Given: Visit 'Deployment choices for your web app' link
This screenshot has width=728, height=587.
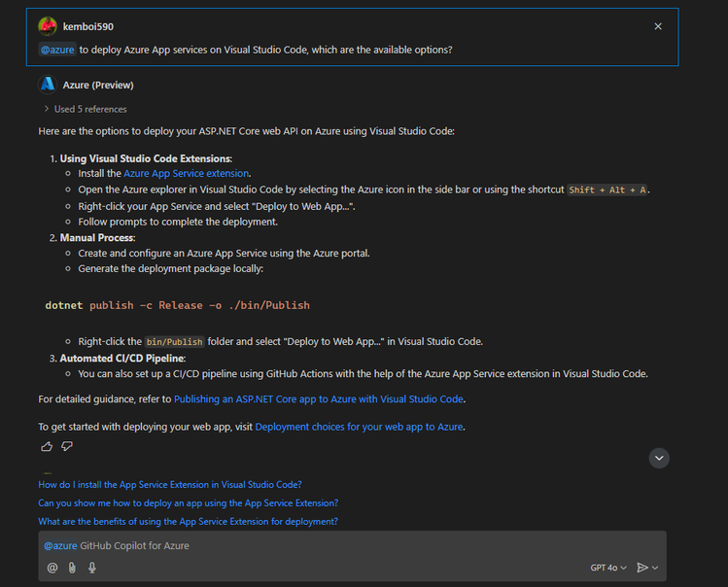Looking at the screenshot, I should (x=359, y=427).
